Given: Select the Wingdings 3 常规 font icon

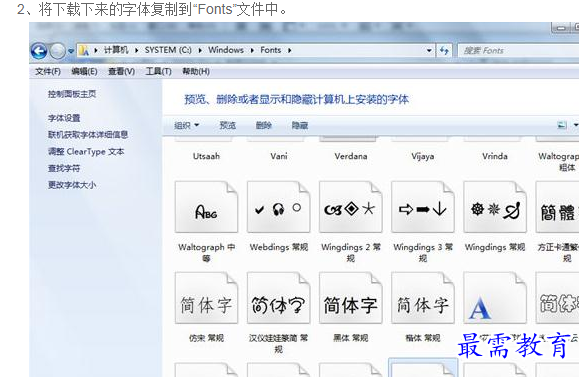Looking at the screenshot, I should point(423,207).
